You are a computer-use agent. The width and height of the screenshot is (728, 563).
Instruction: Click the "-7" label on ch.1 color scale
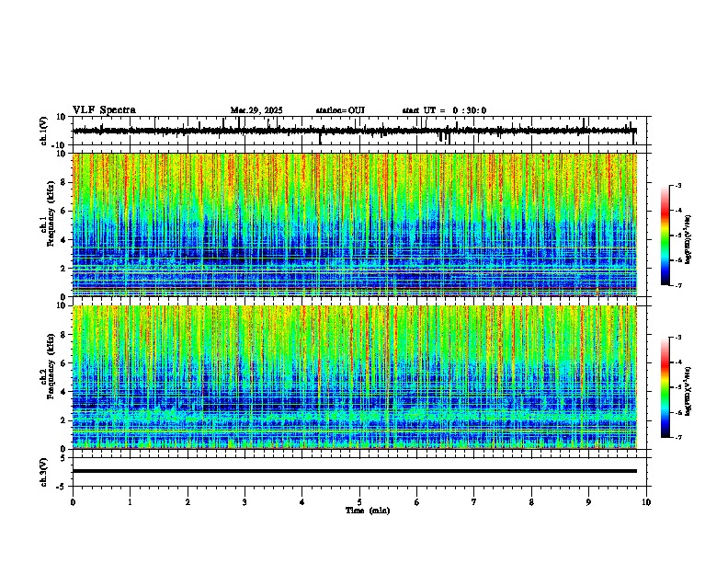tap(678, 285)
